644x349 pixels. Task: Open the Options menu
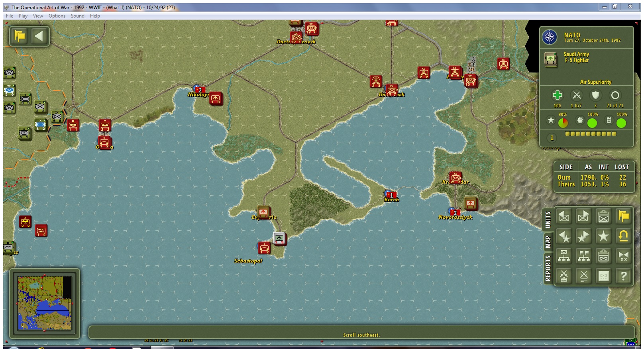coord(57,16)
